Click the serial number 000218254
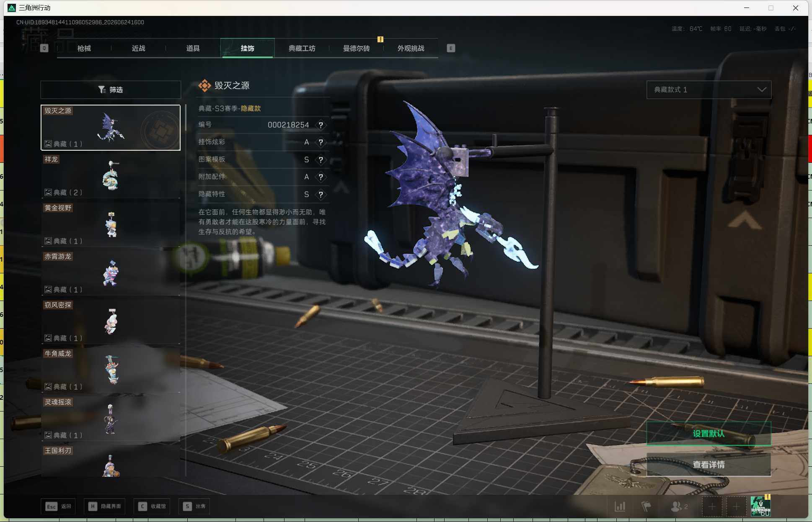This screenshot has width=812, height=522. click(x=288, y=125)
